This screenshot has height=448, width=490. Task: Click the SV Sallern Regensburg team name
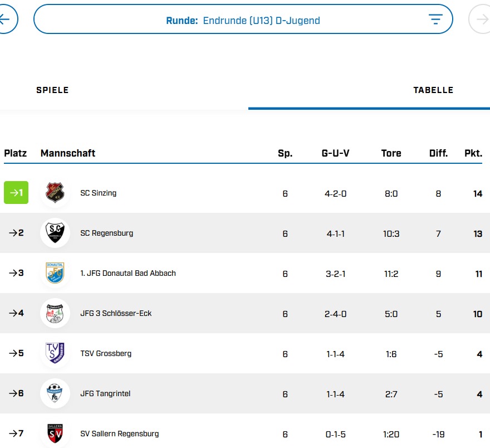click(119, 434)
